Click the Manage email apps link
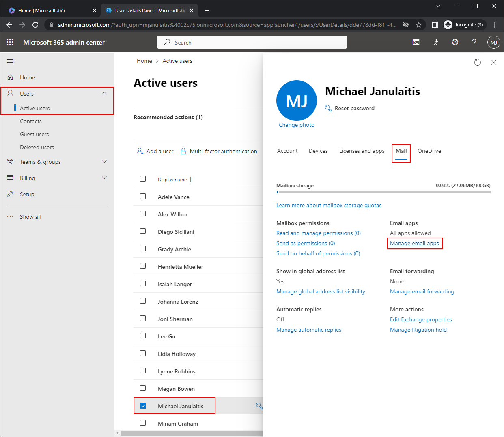 414,243
